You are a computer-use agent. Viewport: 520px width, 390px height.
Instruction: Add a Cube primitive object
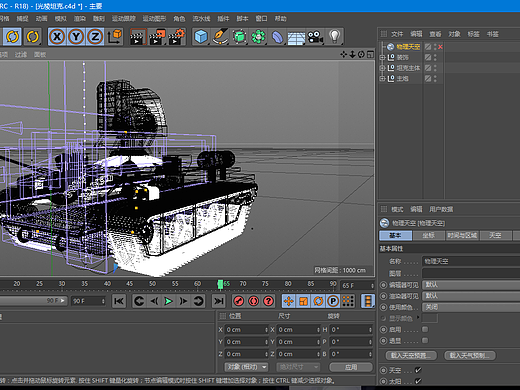pos(201,37)
